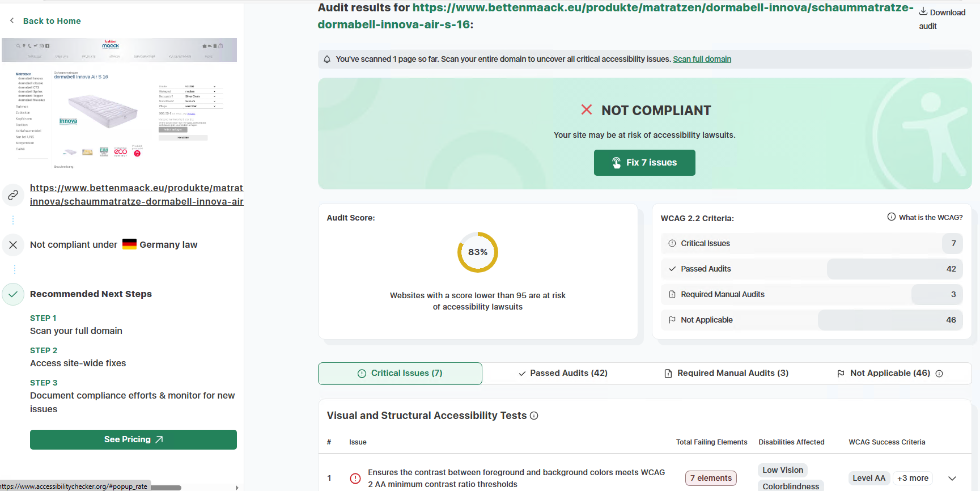Click the audit score 83% progress ring
This screenshot has height=491, width=980.
tap(478, 252)
